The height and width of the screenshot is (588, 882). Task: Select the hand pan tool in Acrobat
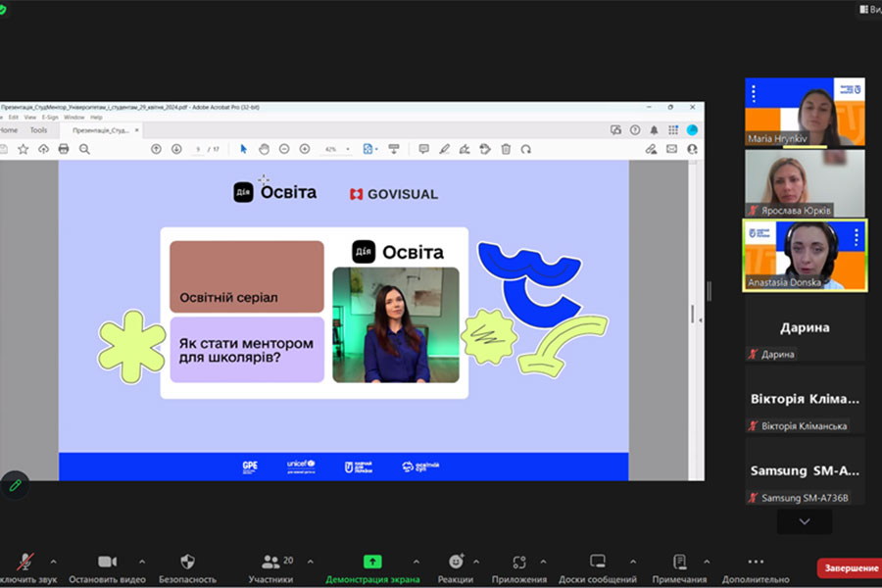click(x=264, y=149)
